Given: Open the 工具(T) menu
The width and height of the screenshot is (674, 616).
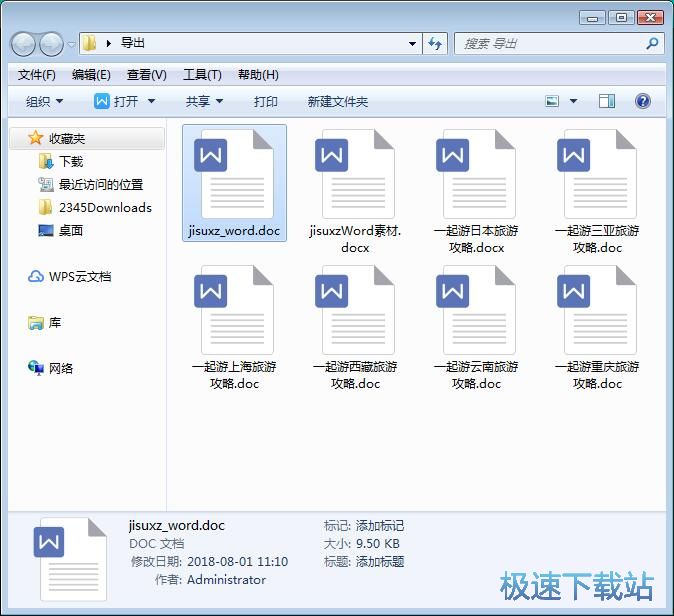Looking at the screenshot, I should pyautogui.click(x=202, y=75).
